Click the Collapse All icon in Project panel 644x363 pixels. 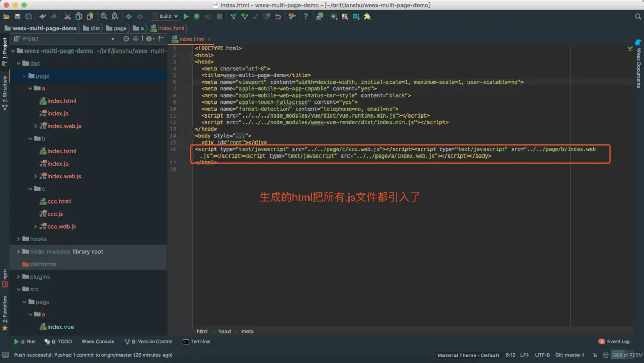[136, 38]
